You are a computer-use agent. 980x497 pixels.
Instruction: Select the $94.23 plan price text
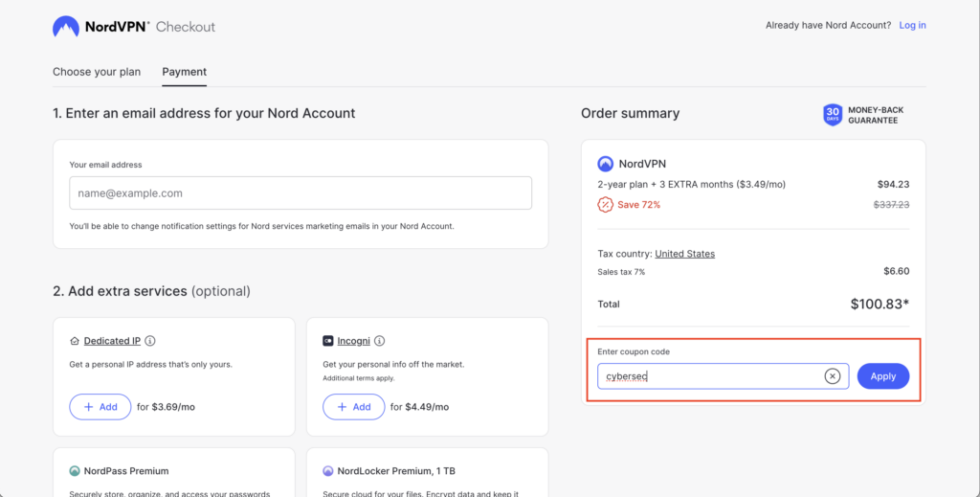point(893,185)
